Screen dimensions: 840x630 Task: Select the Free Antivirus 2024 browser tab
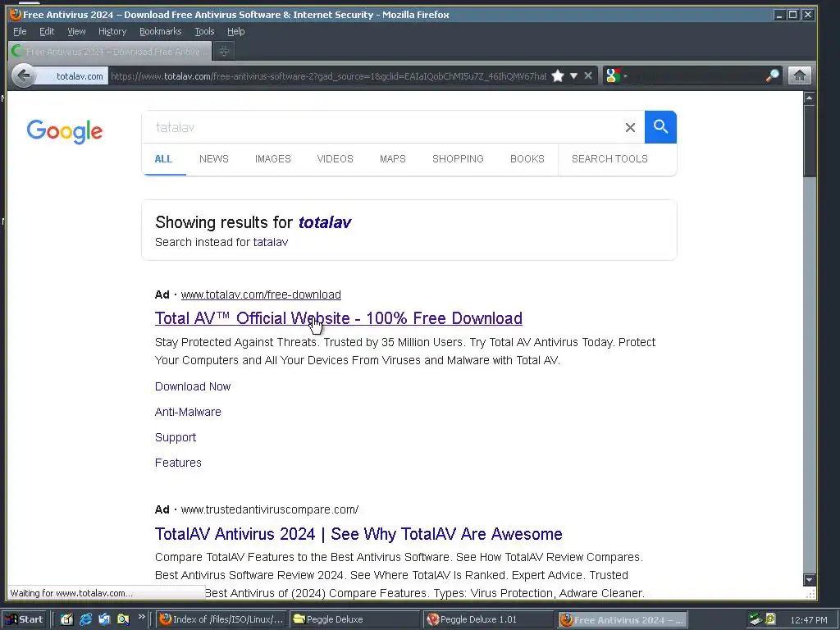pyautogui.click(x=109, y=52)
